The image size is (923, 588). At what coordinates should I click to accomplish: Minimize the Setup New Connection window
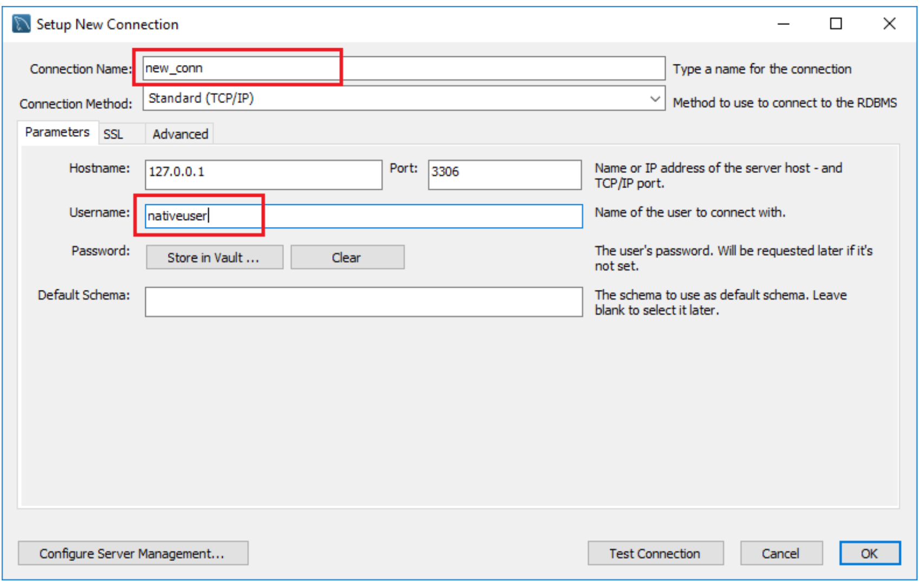click(783, 24)
